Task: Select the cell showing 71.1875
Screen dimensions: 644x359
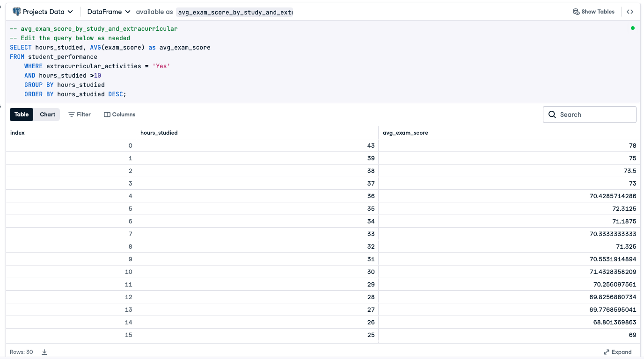Action: 509,221
